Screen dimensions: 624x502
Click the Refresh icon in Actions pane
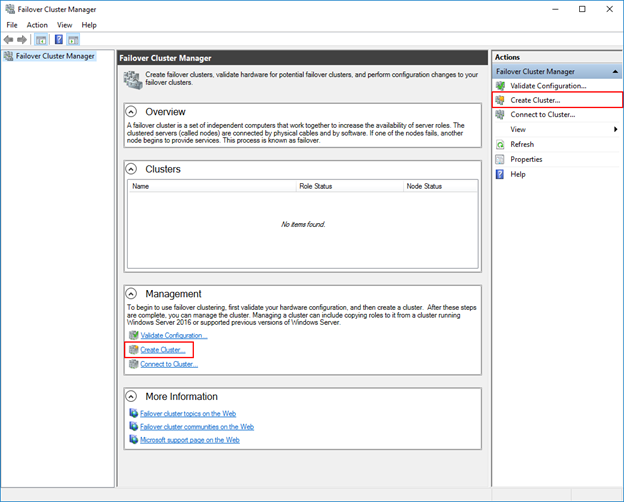click(500, 145)
